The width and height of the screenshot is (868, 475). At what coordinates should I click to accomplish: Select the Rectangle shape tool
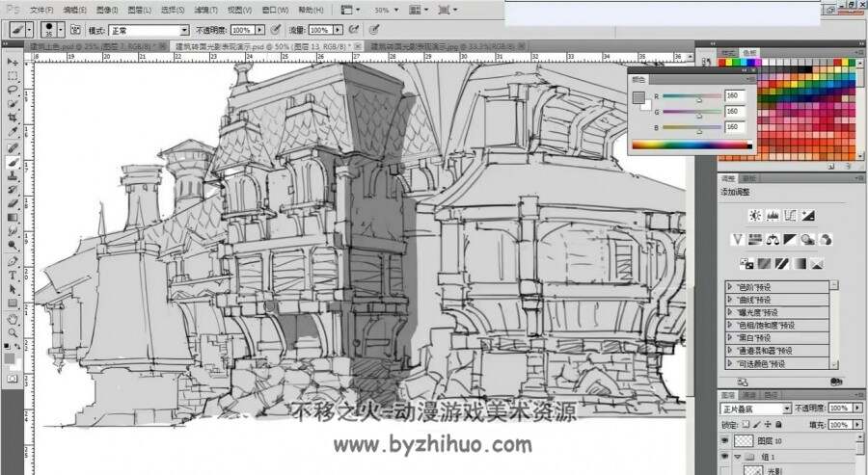pyautogui.click(x=13, y=303)
